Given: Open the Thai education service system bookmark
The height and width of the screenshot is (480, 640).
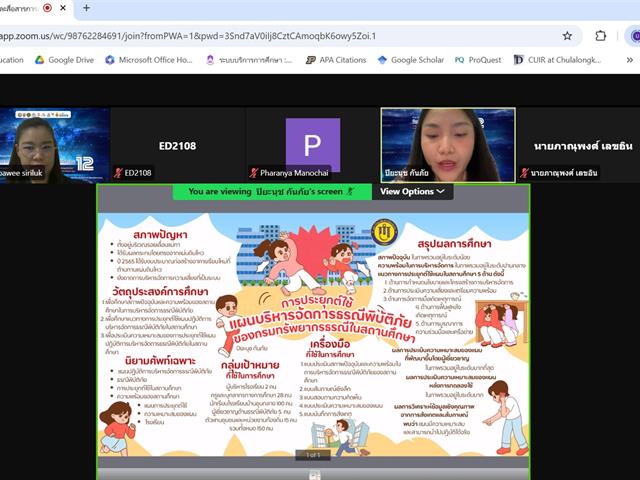Looking at the screenshot, I should 249,60.
